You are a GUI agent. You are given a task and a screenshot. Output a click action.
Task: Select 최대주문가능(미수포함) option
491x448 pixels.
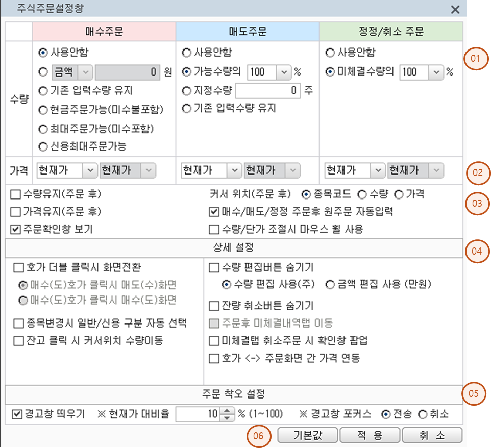point(43,129)
